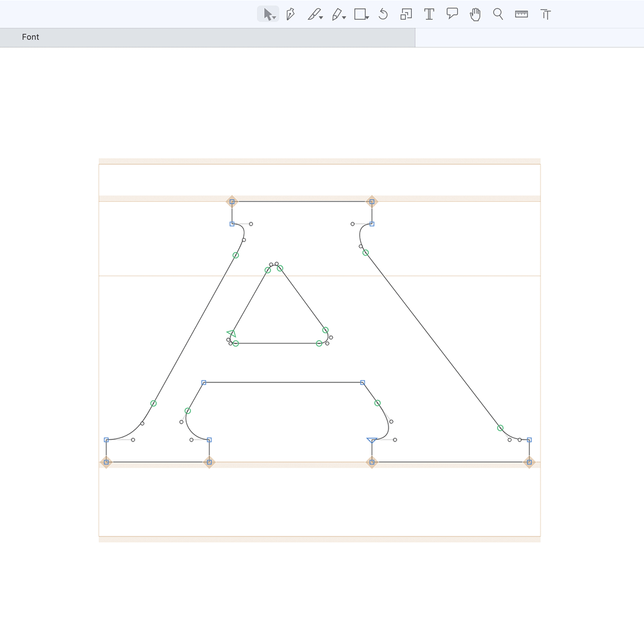Viewport: 644px width, 644px height.
Task: Switch to the Text tool
Action: click(429, 14)
